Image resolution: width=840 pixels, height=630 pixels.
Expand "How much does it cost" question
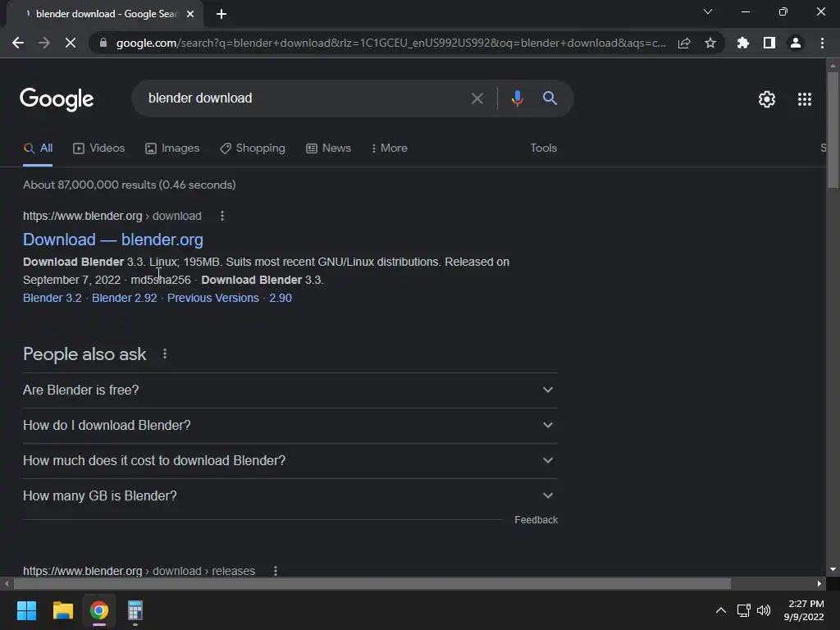[x=290, y=461]
